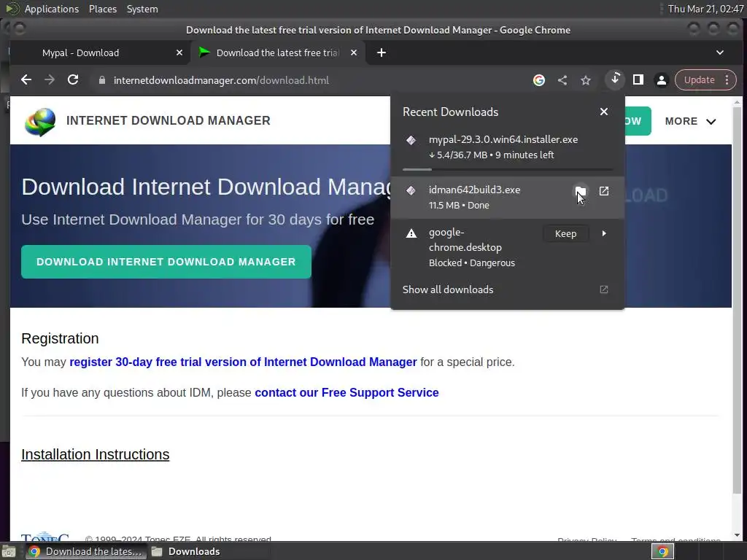
Task: Click the scroll down arrow of the scrollbar
Action: 737,536
